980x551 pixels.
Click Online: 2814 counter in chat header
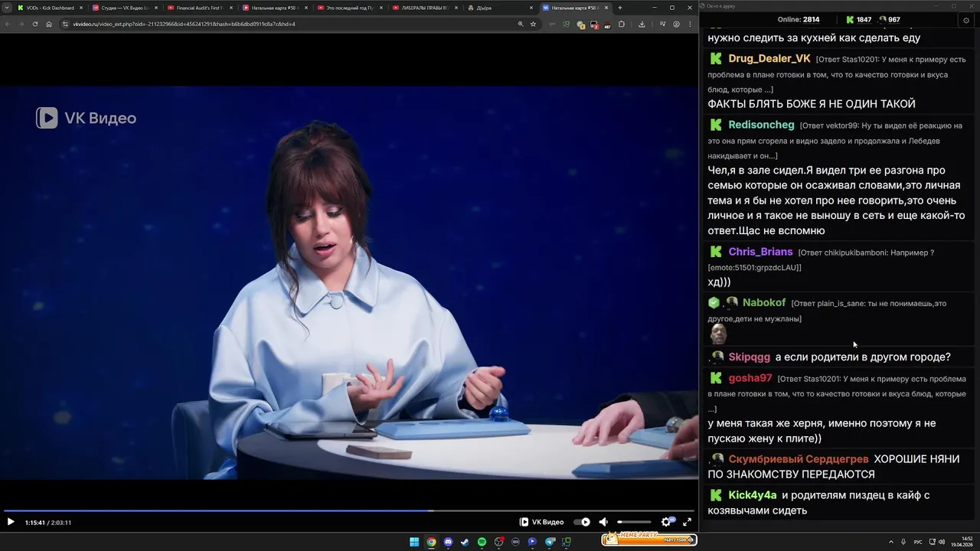799,20
